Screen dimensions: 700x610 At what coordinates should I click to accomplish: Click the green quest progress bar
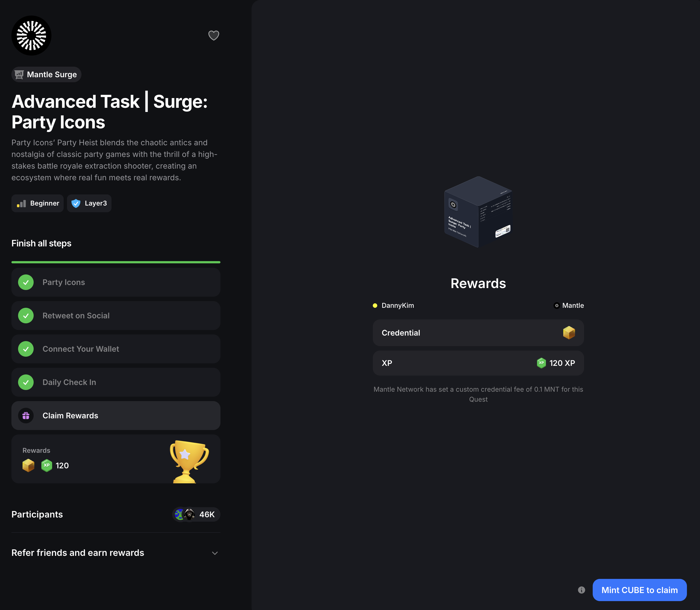click(x=116, y=262)
